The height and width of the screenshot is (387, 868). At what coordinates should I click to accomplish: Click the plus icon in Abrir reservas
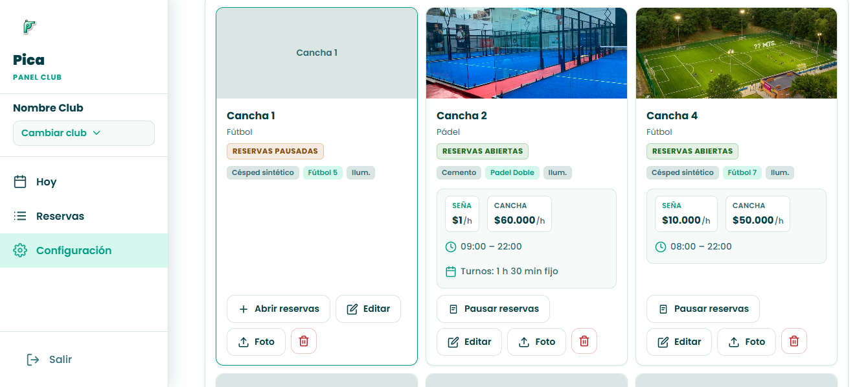click(244, 309)
